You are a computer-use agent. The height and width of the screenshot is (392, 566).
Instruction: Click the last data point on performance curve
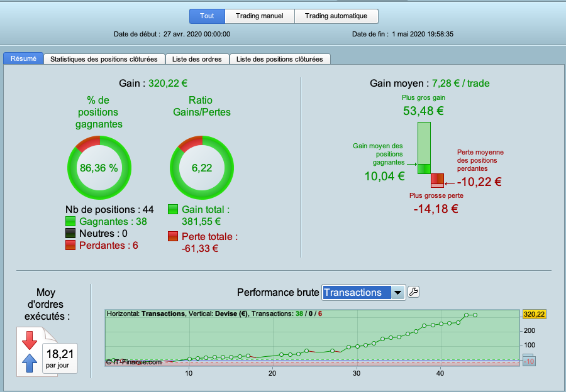[475, 315]
